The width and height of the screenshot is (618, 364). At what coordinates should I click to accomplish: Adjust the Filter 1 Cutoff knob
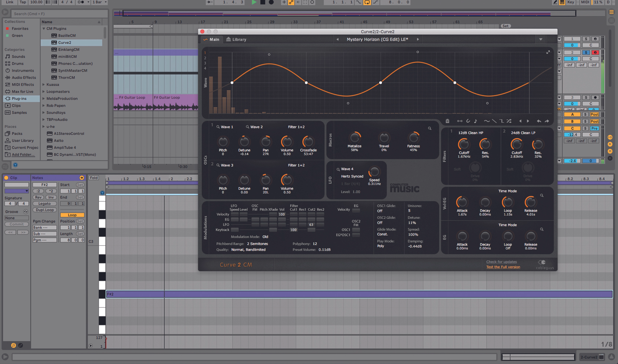[x=464, y=144]
